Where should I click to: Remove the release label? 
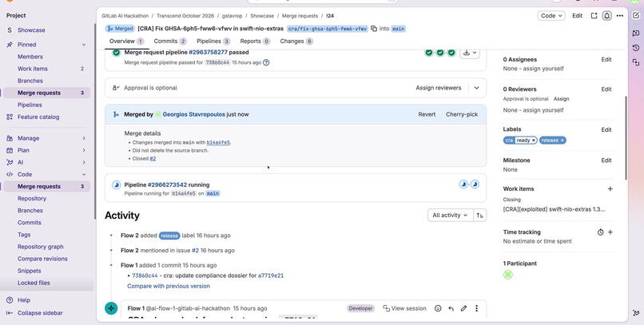point(563,141)
